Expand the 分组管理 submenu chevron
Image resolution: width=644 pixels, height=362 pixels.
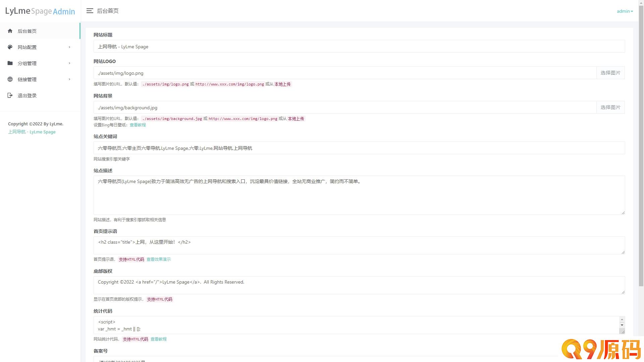69,63
